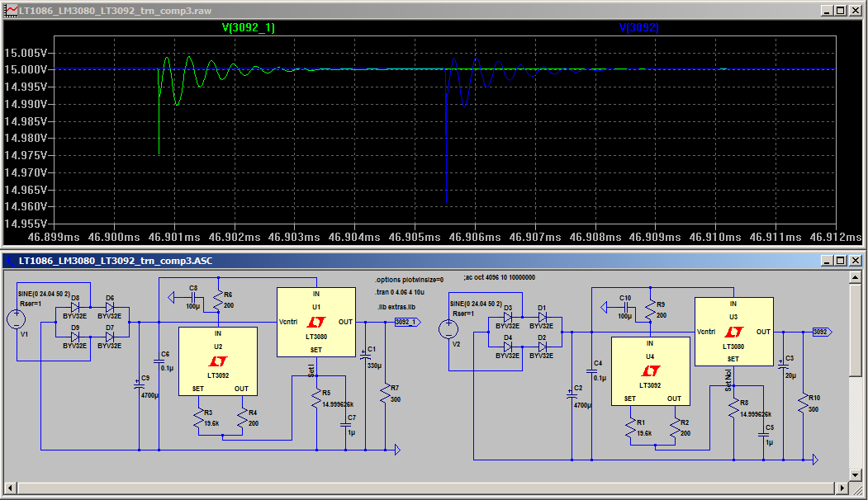Select the U4 LT3092 component block
The image size is (868, 500).
[651, 371]
